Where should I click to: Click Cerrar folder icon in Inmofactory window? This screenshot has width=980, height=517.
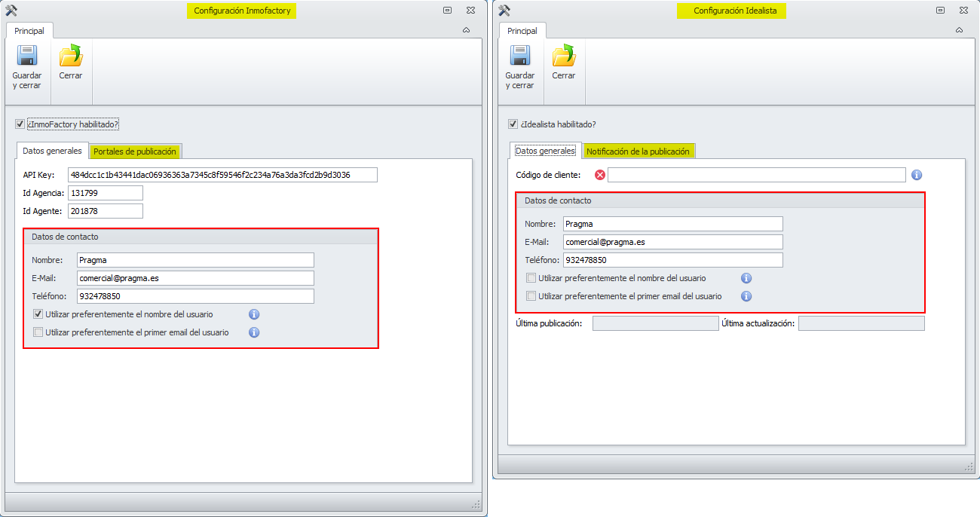[x=71, y=56]
